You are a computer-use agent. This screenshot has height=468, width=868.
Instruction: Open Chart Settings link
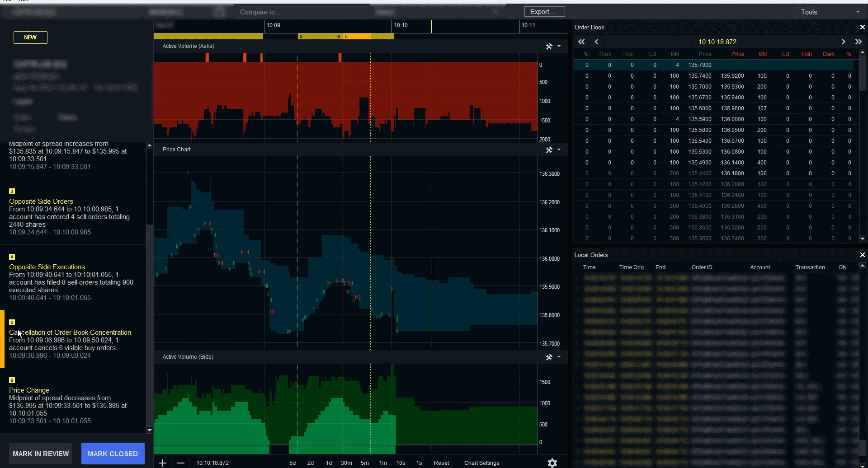pyautogui.click(x=482, y=463)
